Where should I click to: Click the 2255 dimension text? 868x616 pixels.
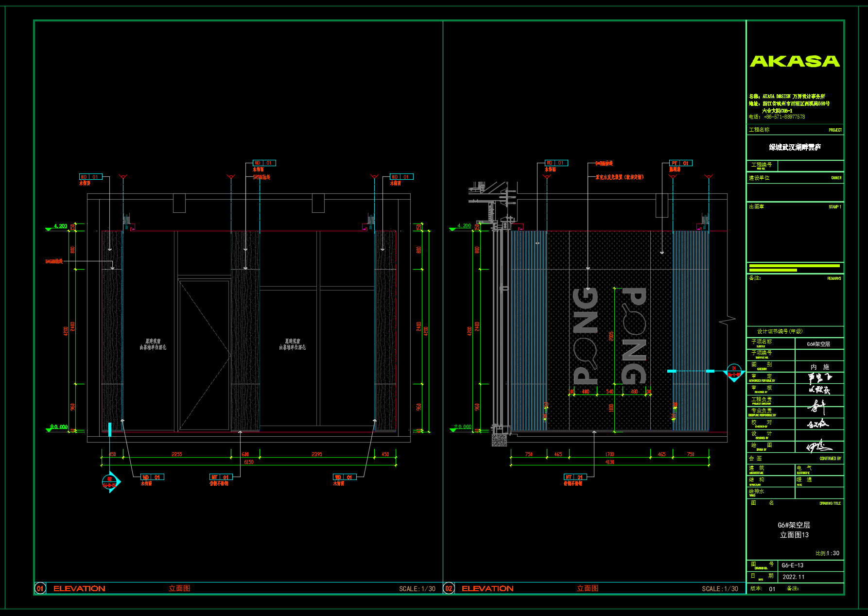(x=177, y=454)
